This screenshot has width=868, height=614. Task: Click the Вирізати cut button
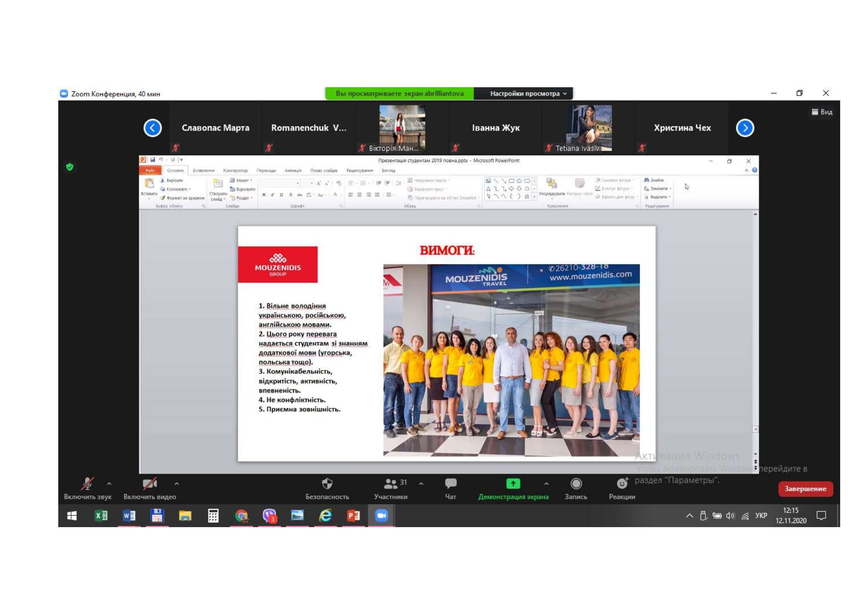coord(172,180)
